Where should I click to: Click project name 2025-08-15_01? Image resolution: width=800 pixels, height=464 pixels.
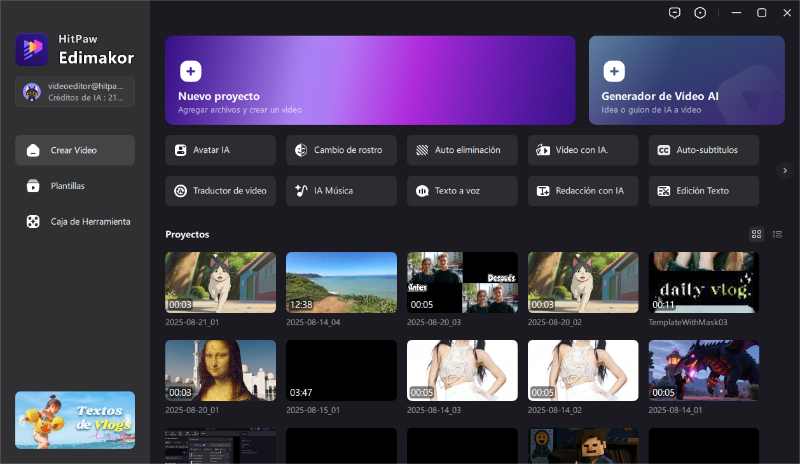tap(313, 410)
